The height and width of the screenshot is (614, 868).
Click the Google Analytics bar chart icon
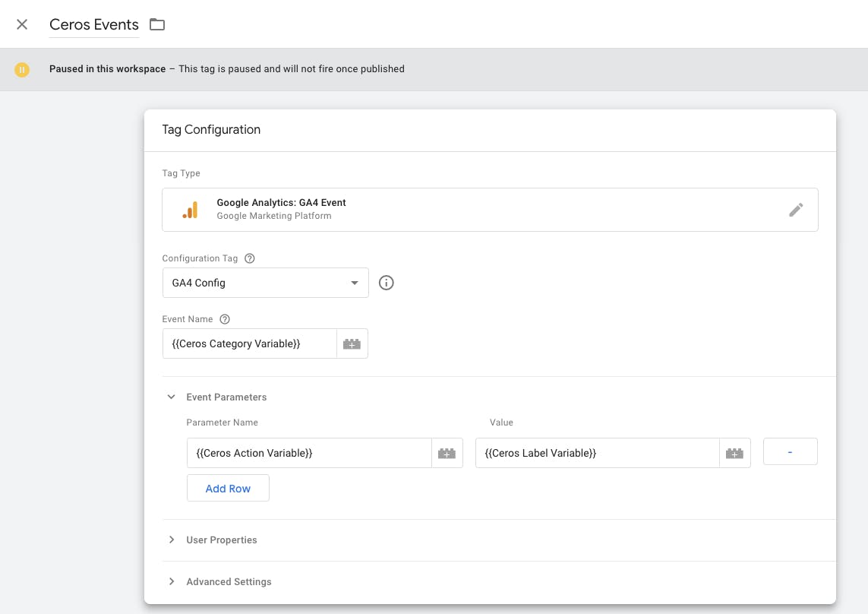click(x=190, y=210)
